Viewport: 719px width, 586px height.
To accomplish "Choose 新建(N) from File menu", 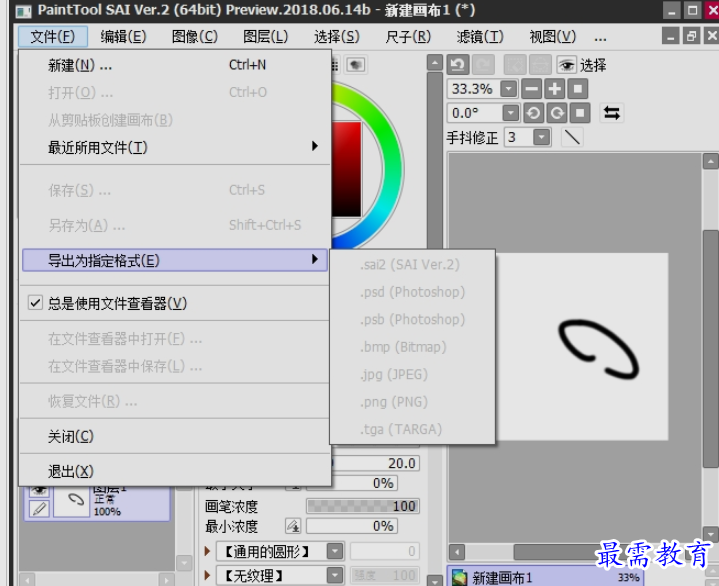I will coord(175,65).
